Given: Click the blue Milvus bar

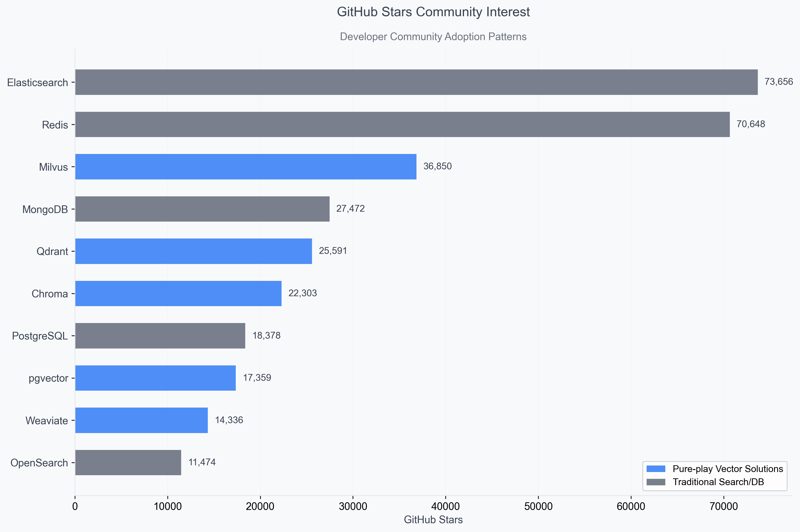Looking at the screenshot, I should click(x=245, y=167).
